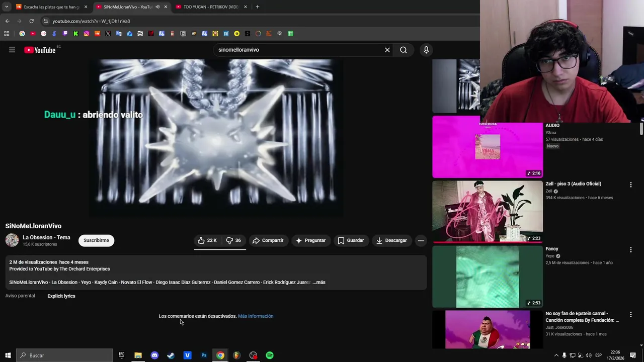Open more actions ellipsis below video
The image size is (644, 362).
pos(421,240)
